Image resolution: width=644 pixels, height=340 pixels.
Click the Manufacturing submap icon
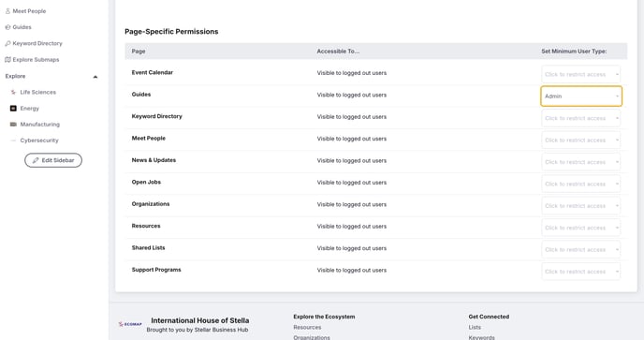13,125
